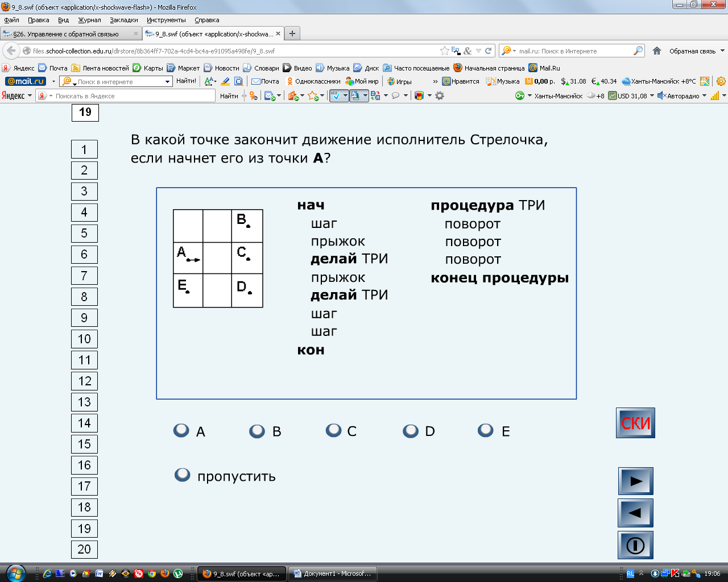Open the Авторадио radio dropdown
Image resolution: width=728 pixels, height=582 pixels.
pyautogui.click(x=682, y=95)
